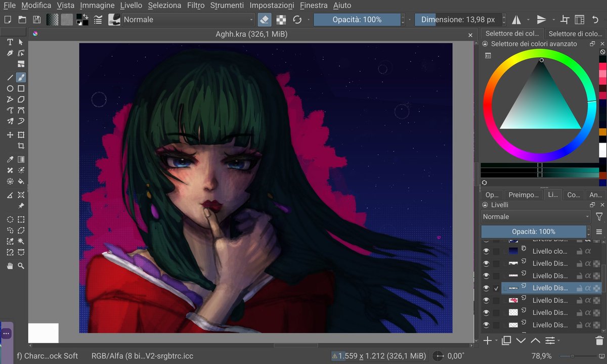Toggle vertical mirror tool

click(x=541, y=20)
